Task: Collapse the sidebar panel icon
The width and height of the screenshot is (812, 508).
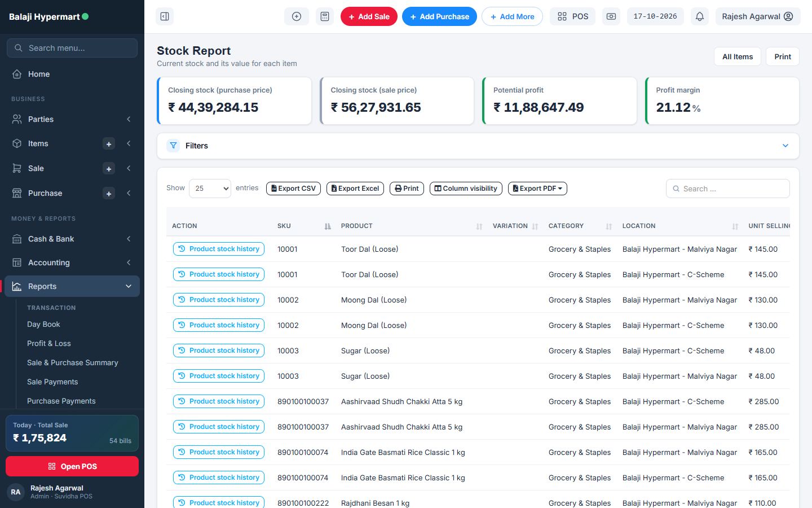Action: [165, 16]
